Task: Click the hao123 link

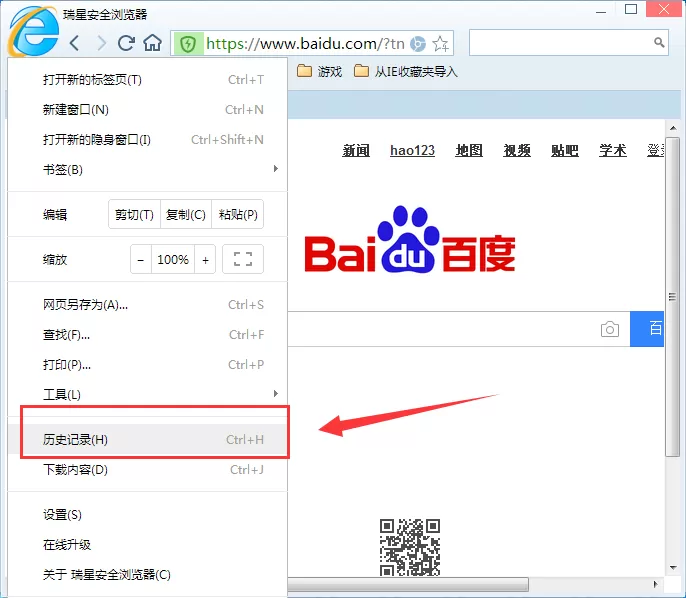Action: click(x=412, y=150)
